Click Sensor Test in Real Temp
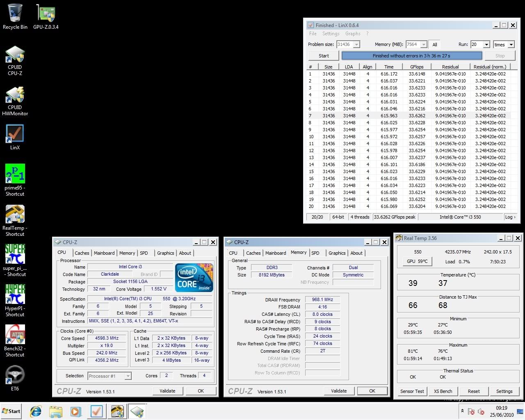This screenshot has width=525, height=420. tap(412, 391)
